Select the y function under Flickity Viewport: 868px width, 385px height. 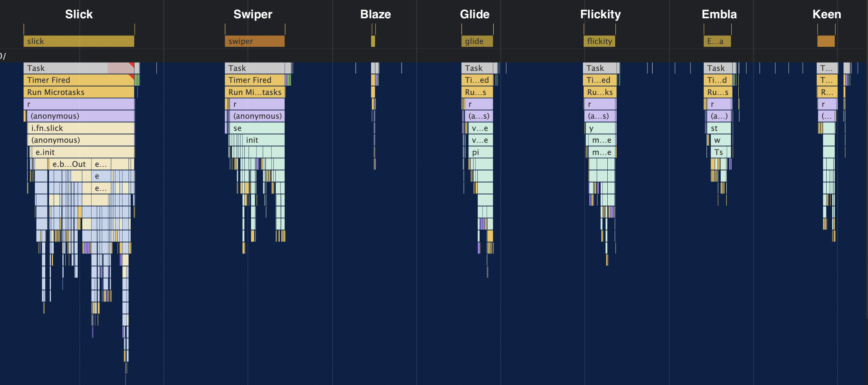pos(601,128)
